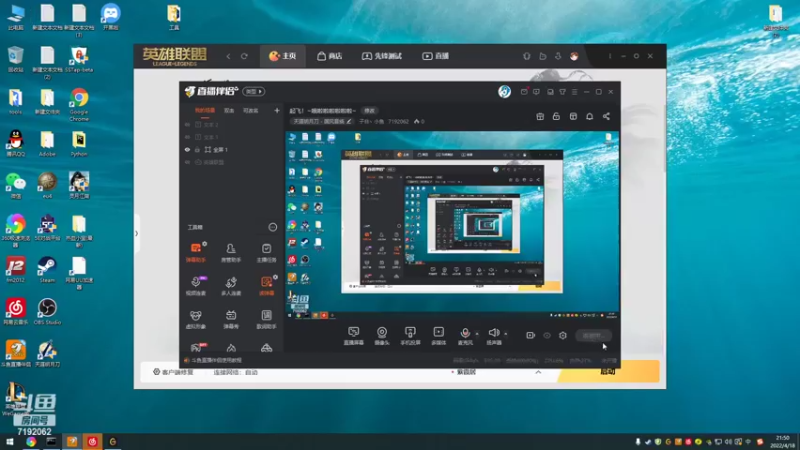This screenshot has width=800, height=450.
Task: Click the streamer avatar in the streaming app title bar
Action: pyautogui.click(x=504, y=92)
